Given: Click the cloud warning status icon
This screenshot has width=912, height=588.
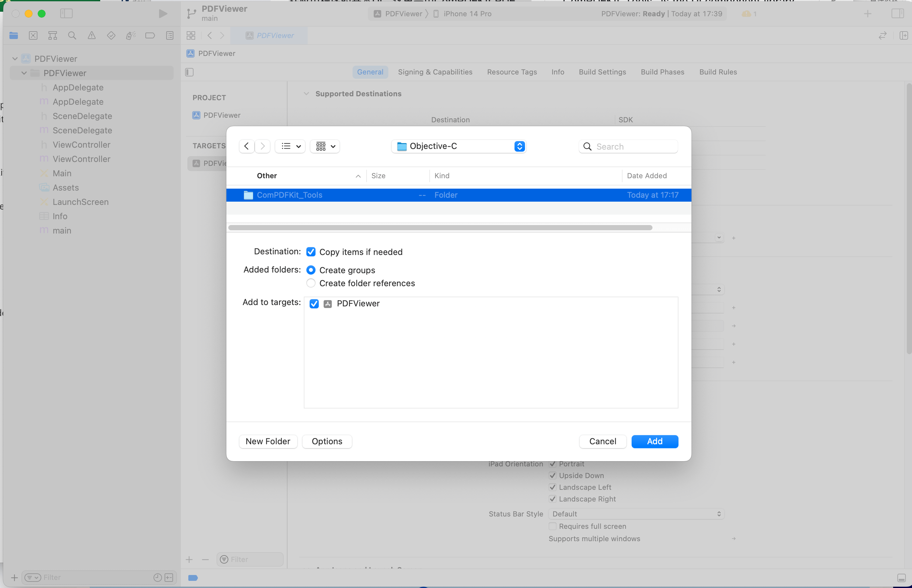Looking at the screenshot, I should 746,14.
